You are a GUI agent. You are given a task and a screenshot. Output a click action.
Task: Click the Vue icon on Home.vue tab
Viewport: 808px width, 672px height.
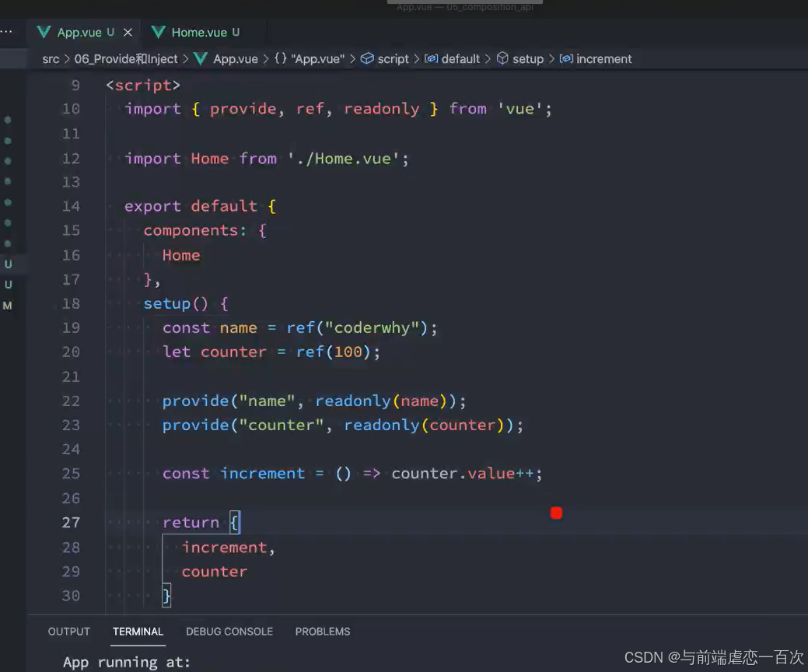[158, 33]
